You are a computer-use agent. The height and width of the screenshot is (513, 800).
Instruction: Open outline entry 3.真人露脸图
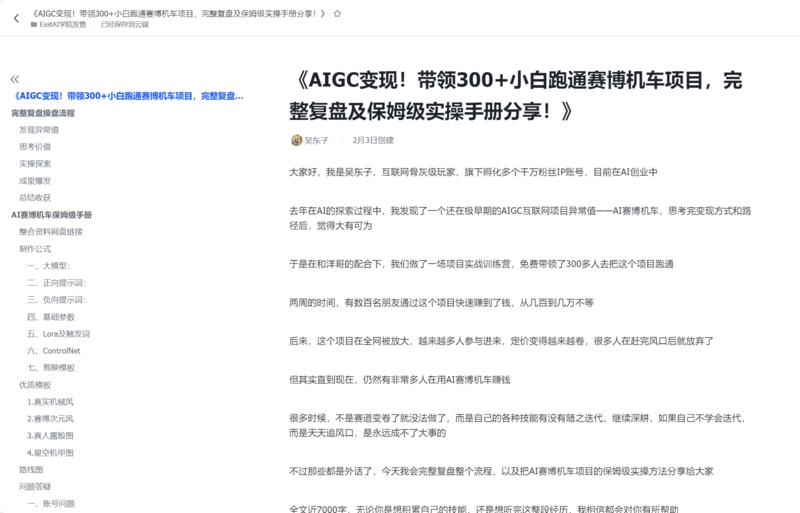coord(50,435)
